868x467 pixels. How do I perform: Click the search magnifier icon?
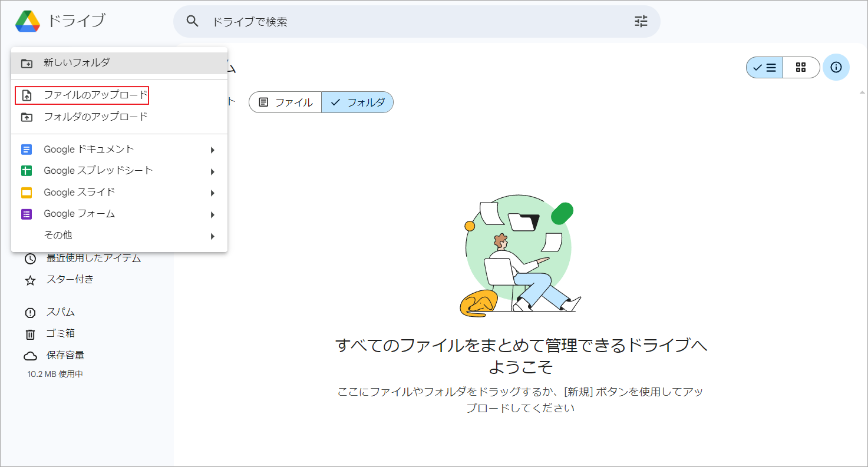(x=192, y=21)
